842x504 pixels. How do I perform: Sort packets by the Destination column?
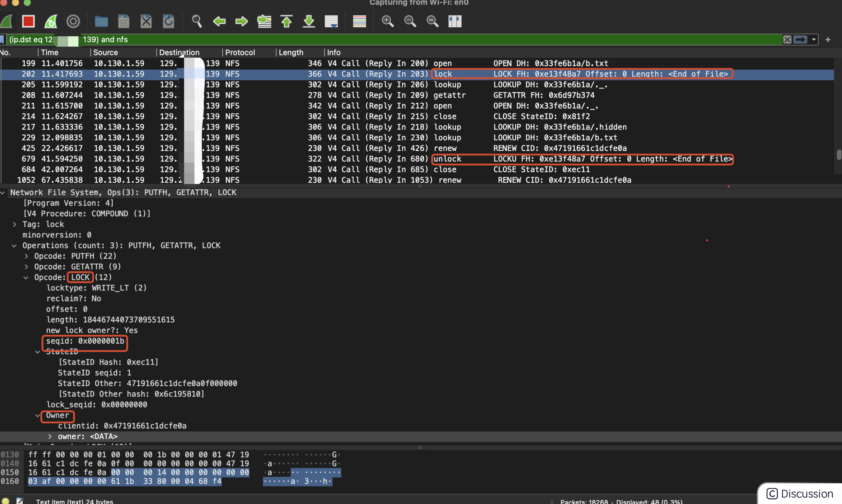189,52
